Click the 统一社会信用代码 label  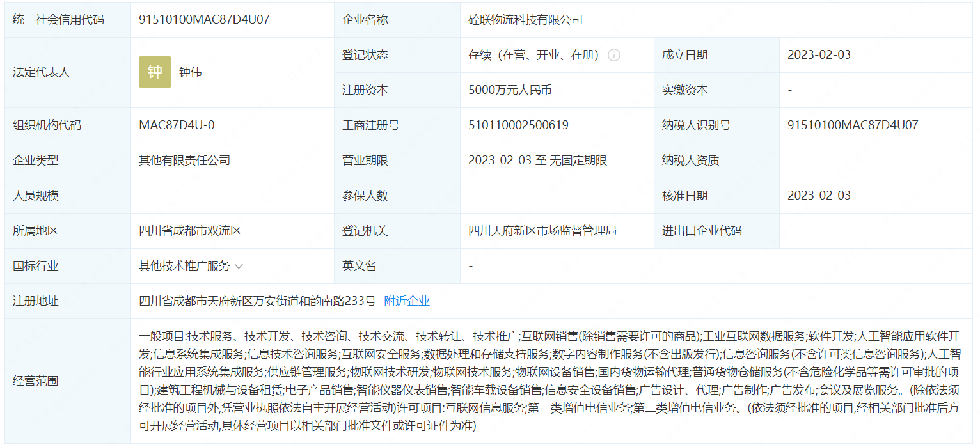58,20
